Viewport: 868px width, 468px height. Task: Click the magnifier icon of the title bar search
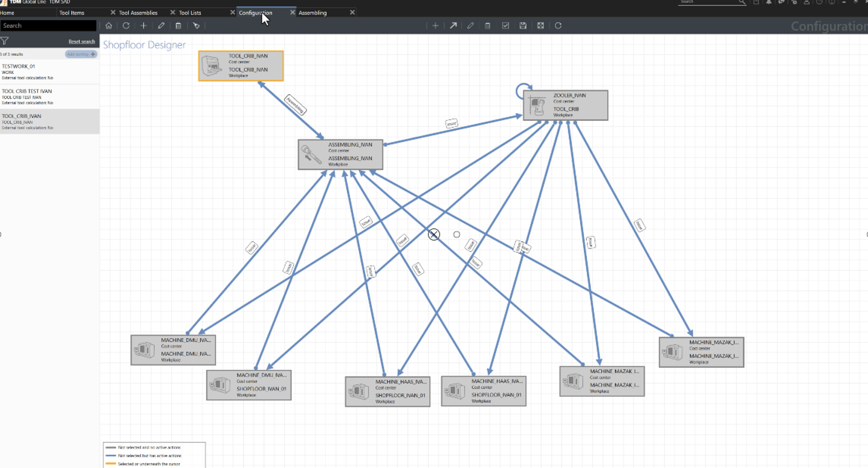click(x=742, y=2)
